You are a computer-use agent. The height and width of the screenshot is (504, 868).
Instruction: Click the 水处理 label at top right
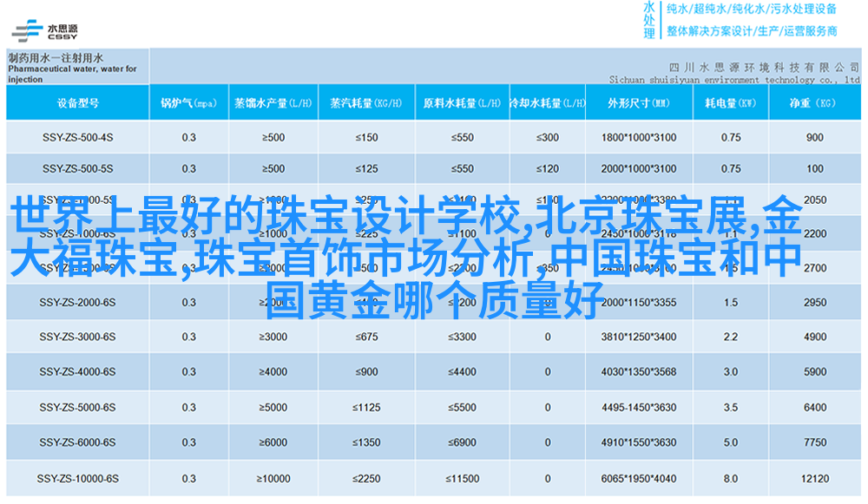pyautogui.click(x=648, y=20)
